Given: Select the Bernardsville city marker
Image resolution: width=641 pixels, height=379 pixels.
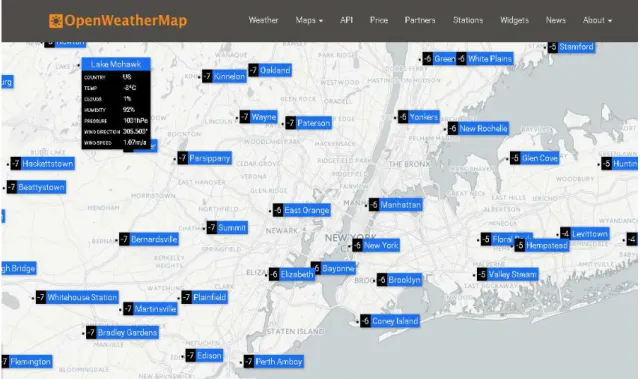Looking at the screenshot, I should point(149,239).
